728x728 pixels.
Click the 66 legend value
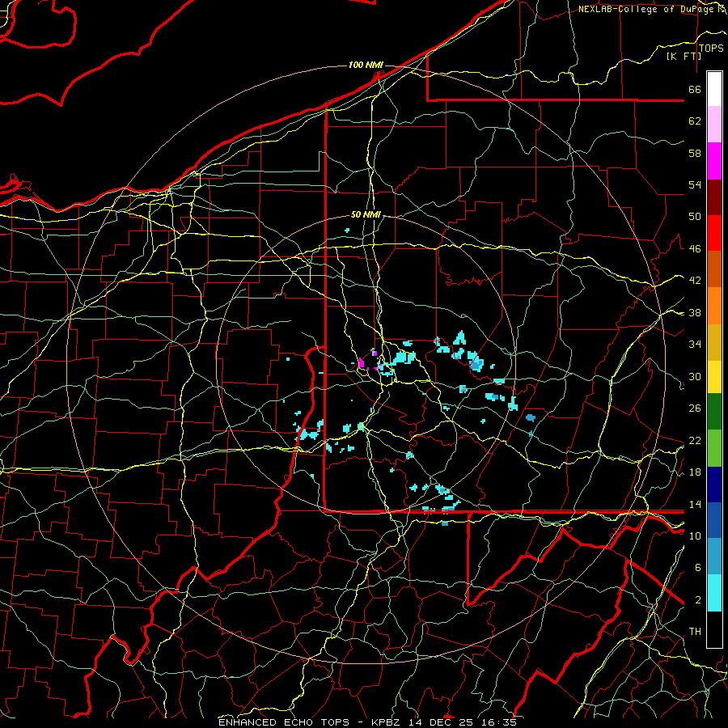coord(695,89)
